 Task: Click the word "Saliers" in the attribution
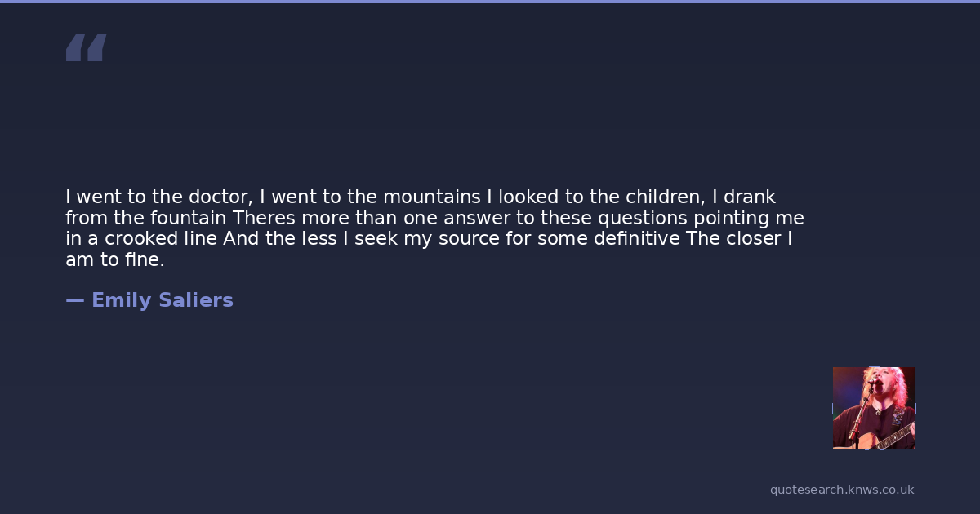point(196,300)
